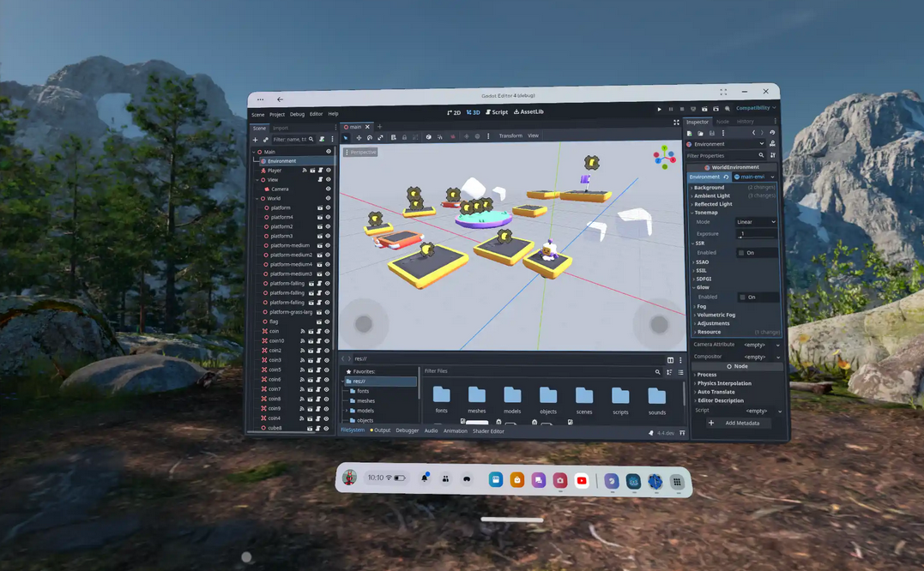Viewport: 924px width, 571px height.
Task: Open the Tonemap Mode Linear dropdown
Action: [x=756, y=222]
